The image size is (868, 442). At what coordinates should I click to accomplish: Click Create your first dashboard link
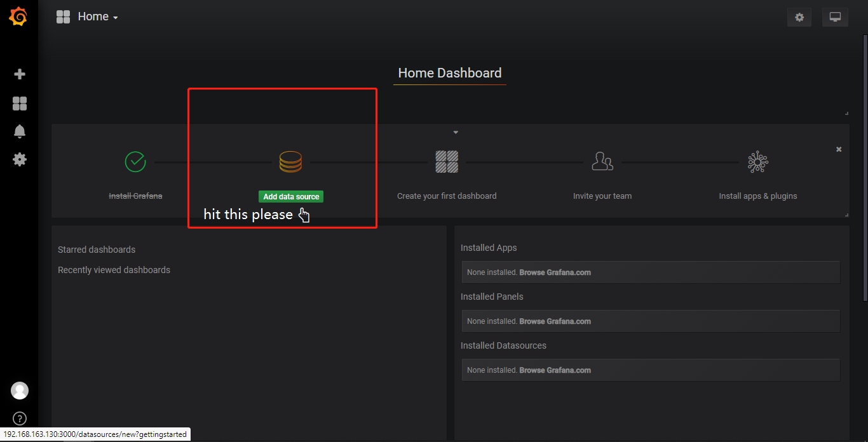click(447, 196)
